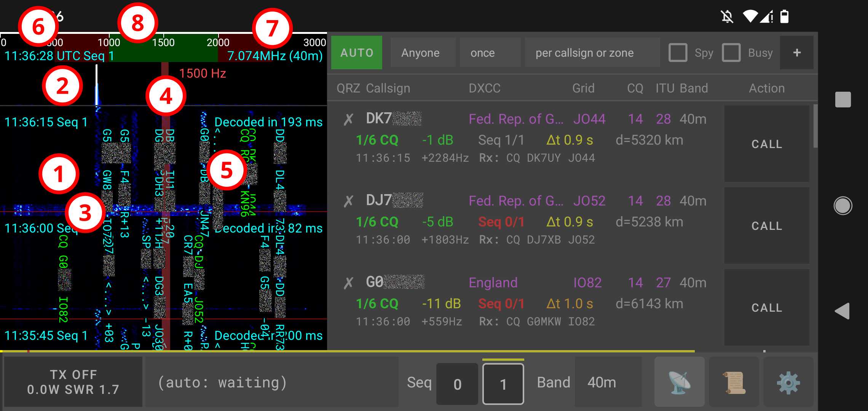Toggle the green AUTO mode
This screenshot has width=868, height=411.
click(356, 53)
